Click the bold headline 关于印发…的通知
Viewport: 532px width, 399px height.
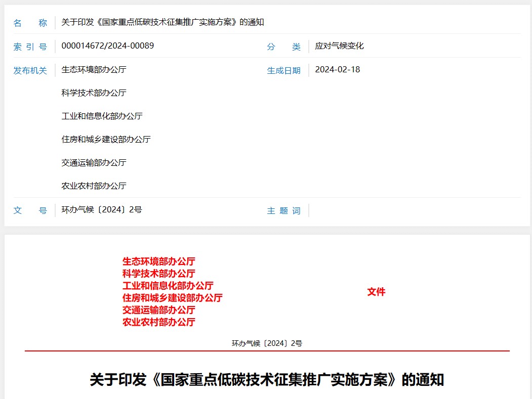point(267,380)
